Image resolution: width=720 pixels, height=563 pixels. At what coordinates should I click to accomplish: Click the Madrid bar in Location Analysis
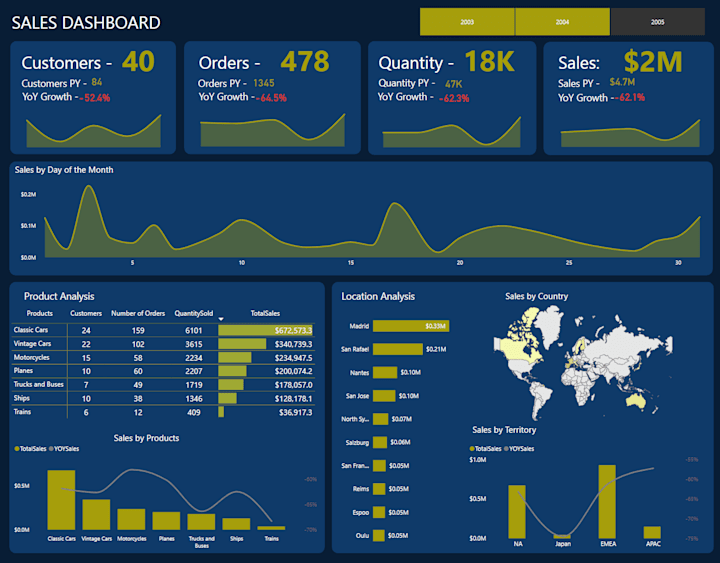coord(411,326)
